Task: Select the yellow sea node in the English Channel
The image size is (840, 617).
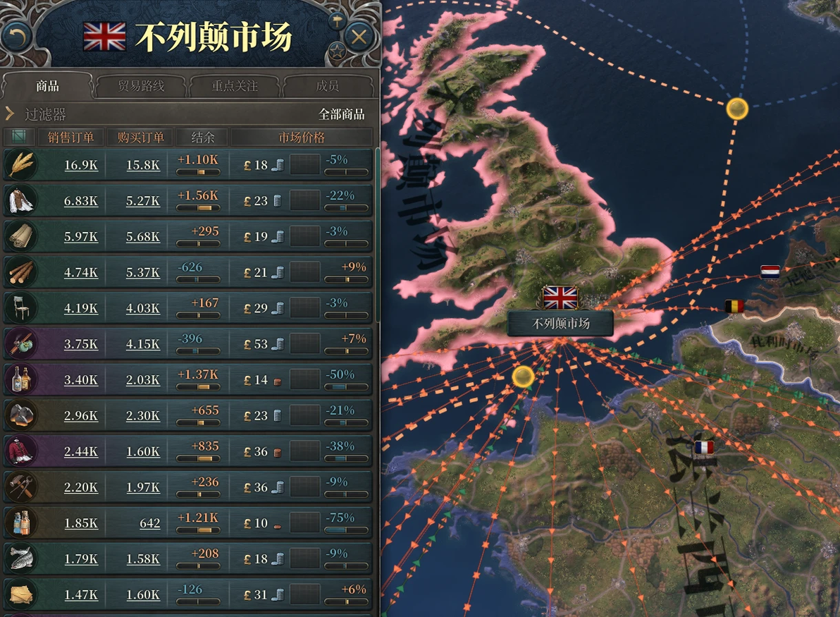Action: pyautogui.click(x=523, y=377)
